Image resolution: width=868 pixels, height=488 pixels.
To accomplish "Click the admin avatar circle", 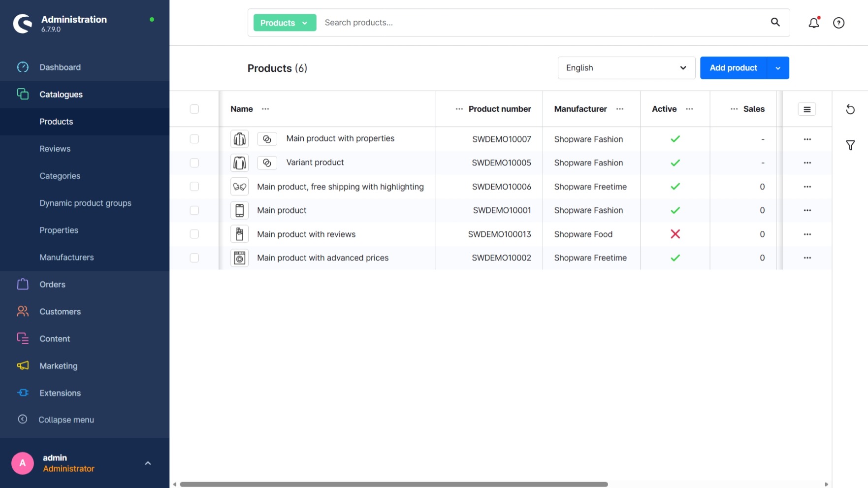I will (23, 463).
